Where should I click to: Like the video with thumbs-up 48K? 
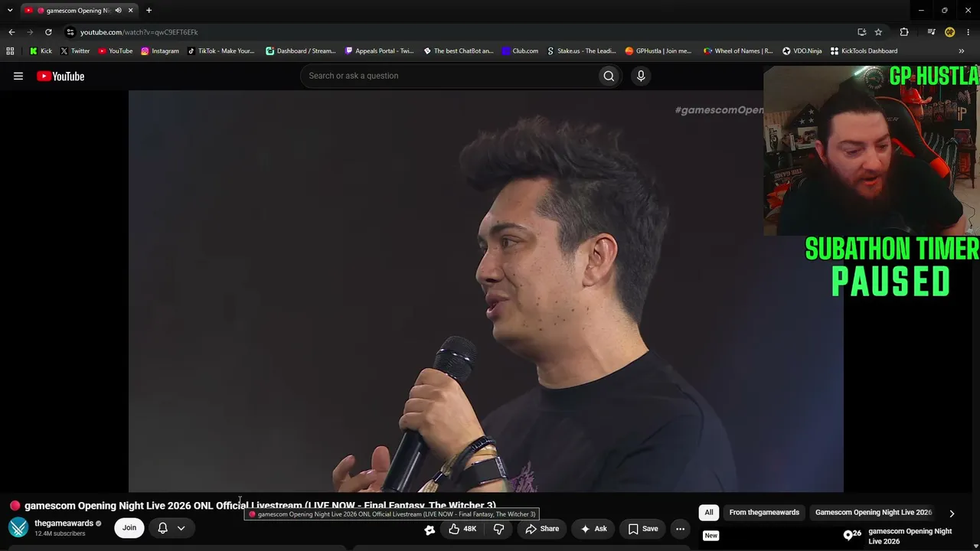[462, 529]
